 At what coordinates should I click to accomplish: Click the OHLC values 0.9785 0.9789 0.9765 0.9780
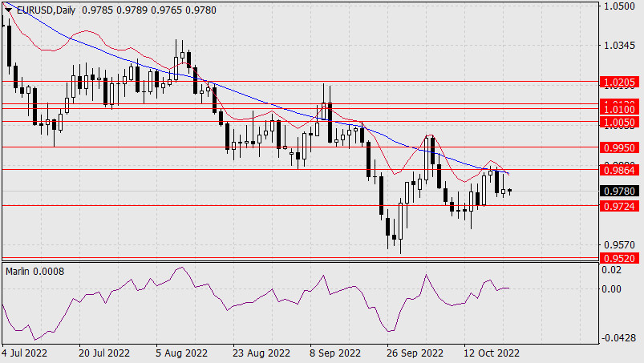coord(149,10)
